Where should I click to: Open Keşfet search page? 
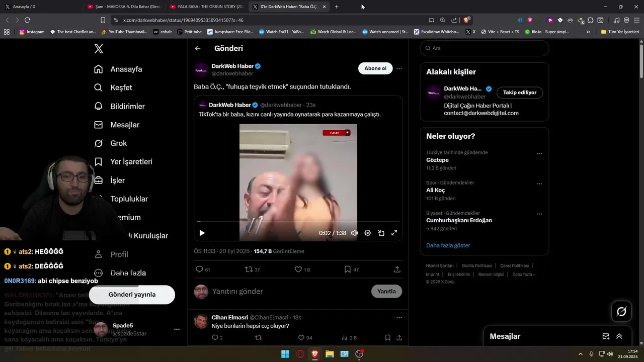click(113, 87)
